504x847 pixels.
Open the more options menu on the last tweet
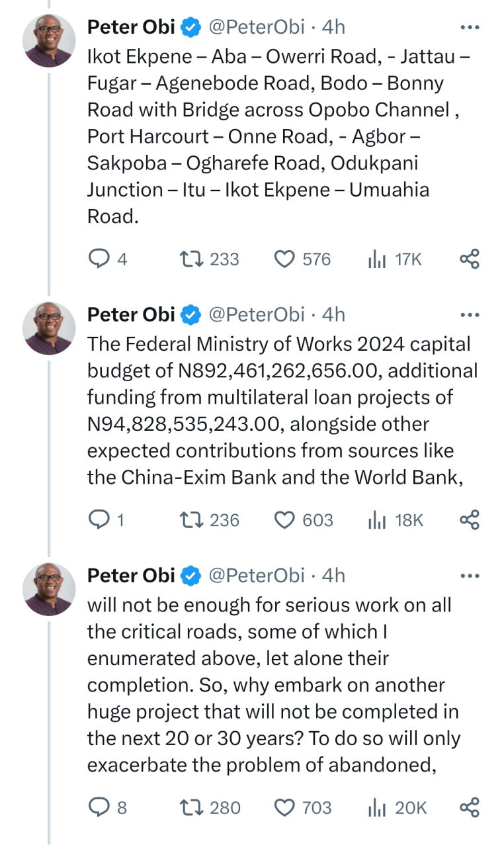tap(470, 575)
